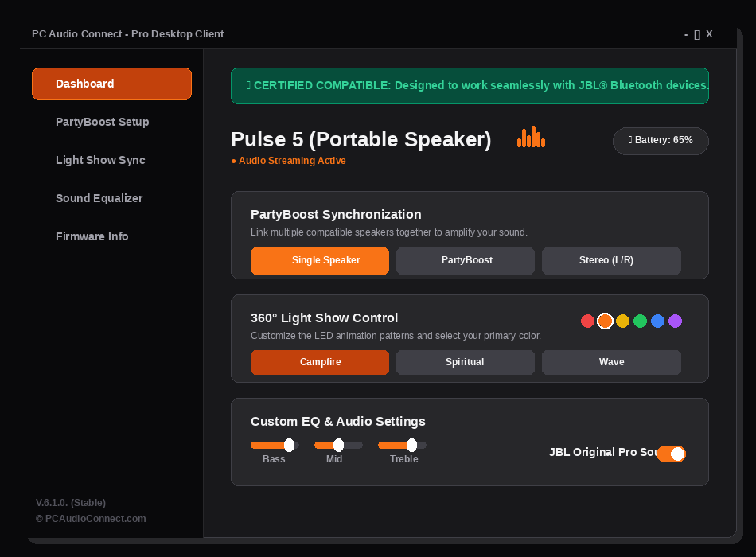Click the V.6.1.0. (Stable) version text
This screenshot has width=756, height=557.
71,503
